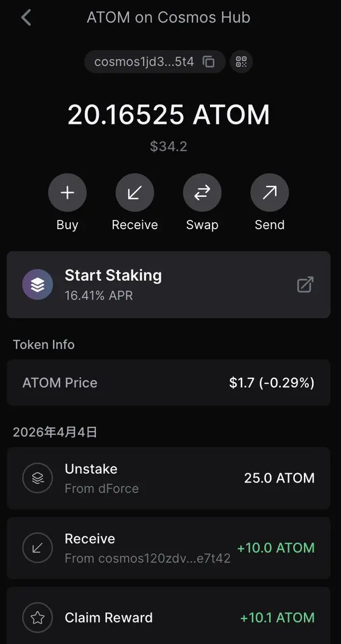Show the wallet QR code
The height and width of the screenshot is (644, 341).
[241, 62]
